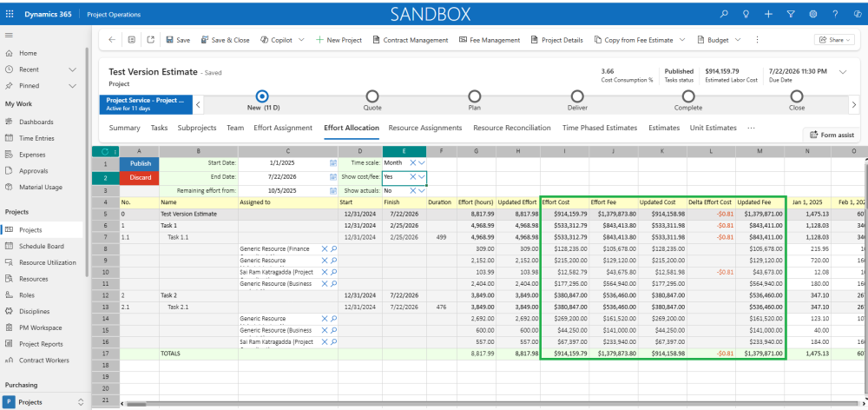Open Form assist panel
The width and height of the screenshot is (868, 410).
coord(832,135)
